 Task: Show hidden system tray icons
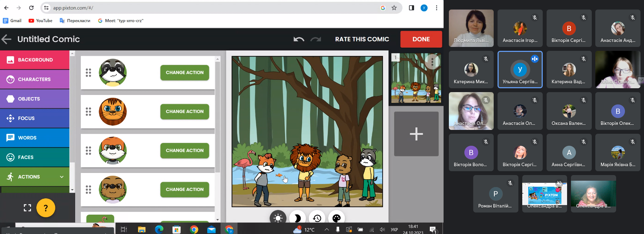pos(327,230)
